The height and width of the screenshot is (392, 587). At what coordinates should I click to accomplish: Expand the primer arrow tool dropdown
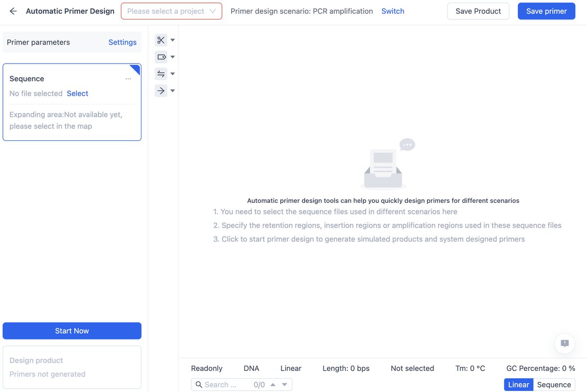172,90
